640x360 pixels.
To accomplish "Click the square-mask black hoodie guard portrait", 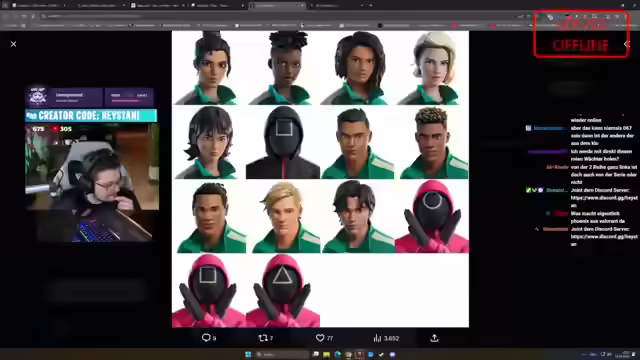I will 283,142.
